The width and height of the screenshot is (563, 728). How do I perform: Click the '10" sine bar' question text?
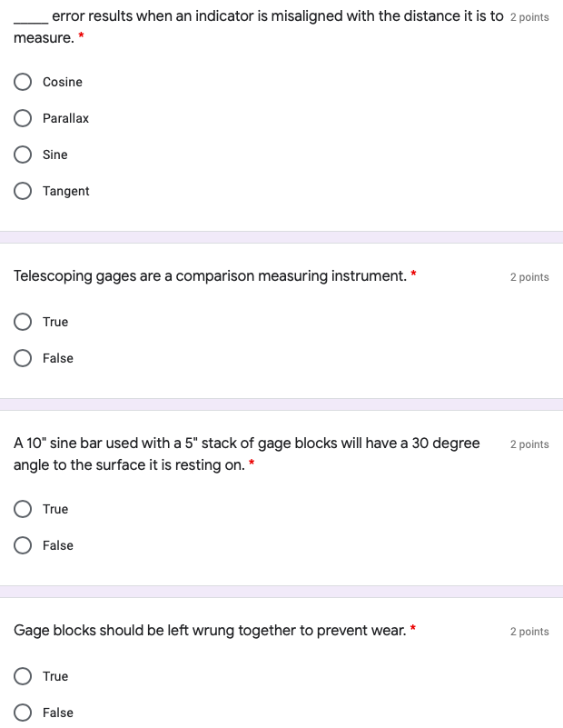coord(246,444)
